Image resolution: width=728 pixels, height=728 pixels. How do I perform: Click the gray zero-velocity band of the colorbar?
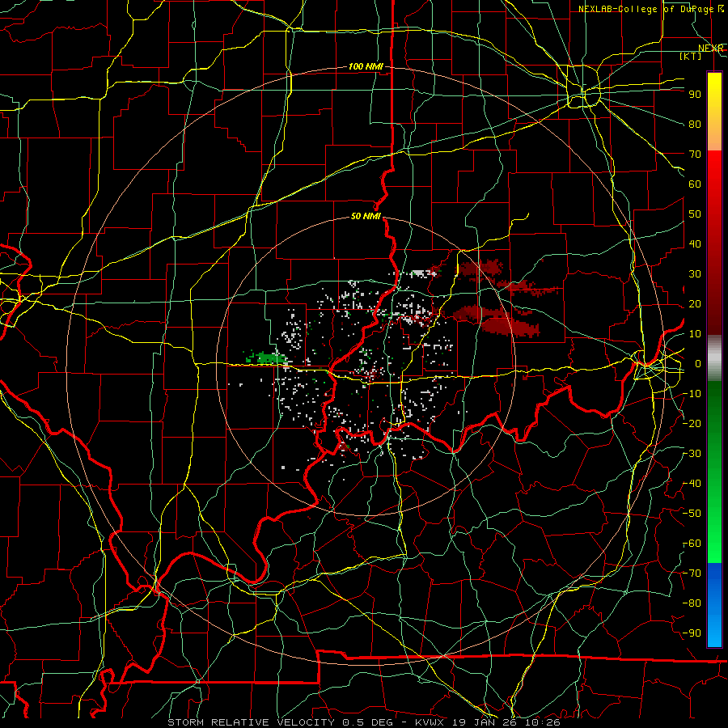(714, 358)
